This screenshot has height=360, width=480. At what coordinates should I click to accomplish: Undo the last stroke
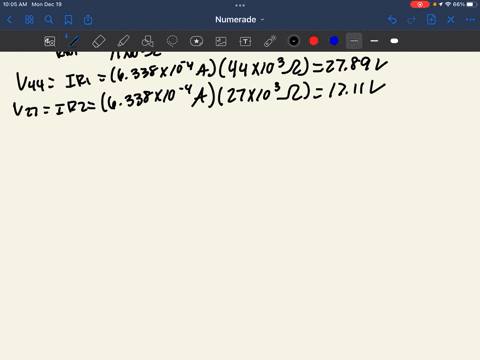[392, 20]
